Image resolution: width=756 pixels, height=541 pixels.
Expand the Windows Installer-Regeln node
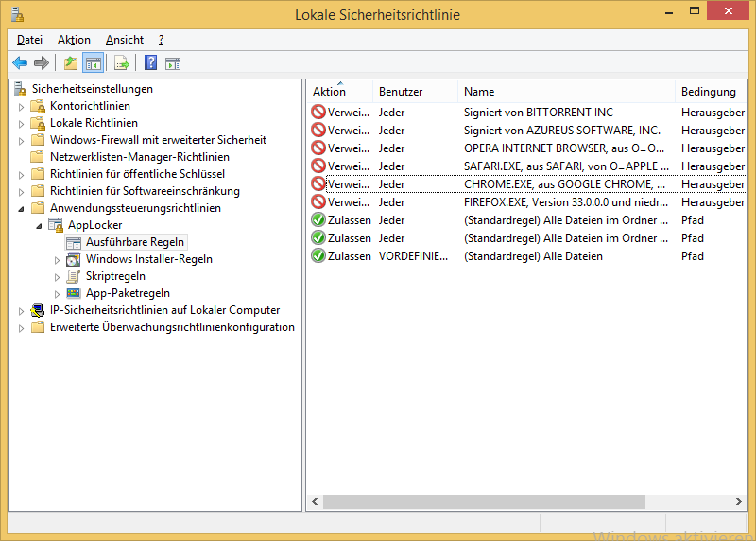point(57,261)
